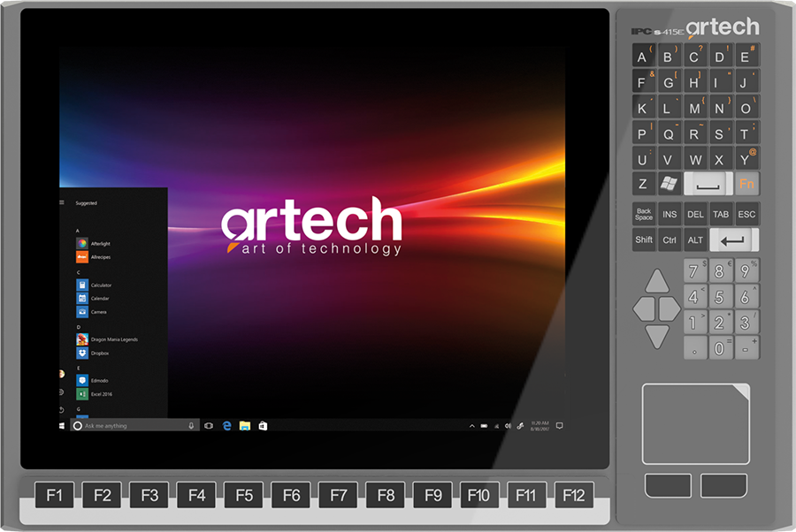
Task: Tap the TAB key
Action: (x=721, y=214)
